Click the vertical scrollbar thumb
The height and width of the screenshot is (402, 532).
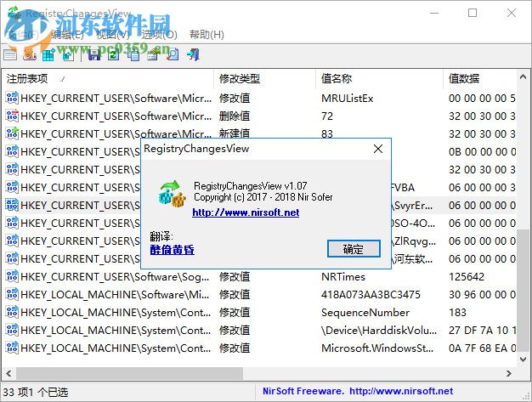click(523, 291)
